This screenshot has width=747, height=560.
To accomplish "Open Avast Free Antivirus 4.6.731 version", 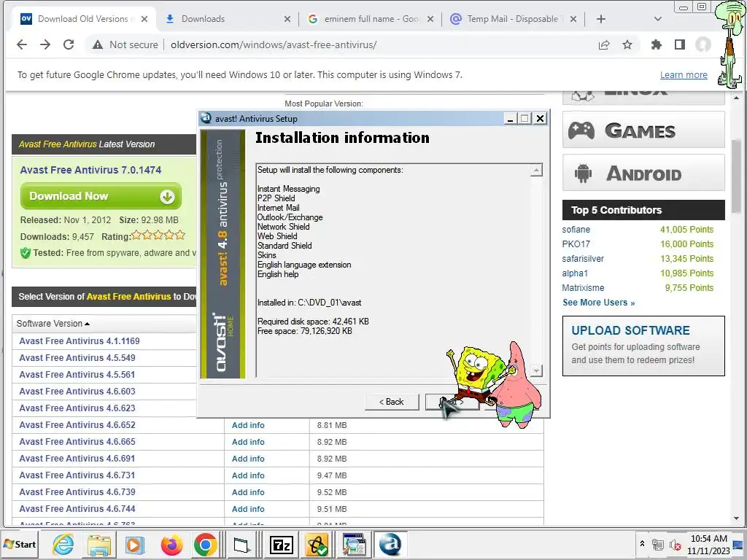I will tap(77, 475).
